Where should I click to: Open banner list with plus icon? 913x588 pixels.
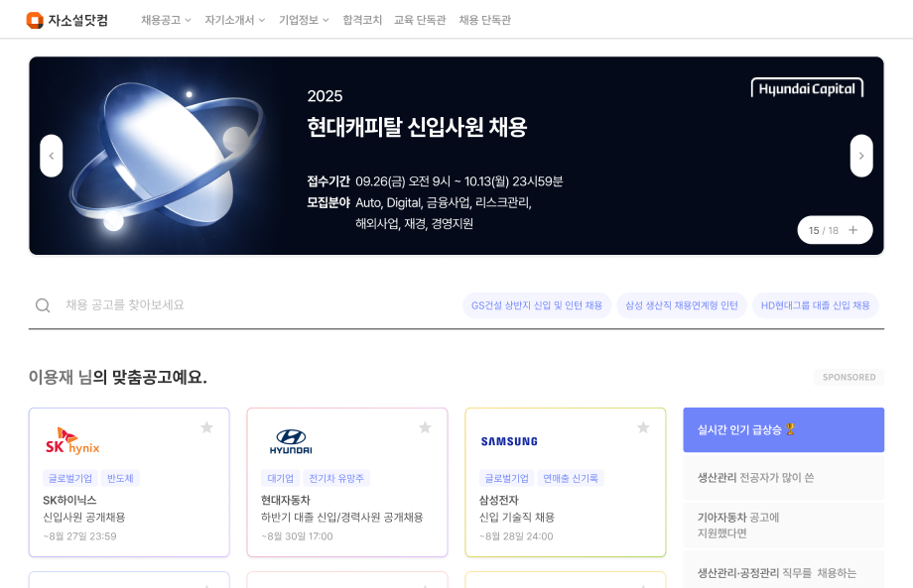tap(852, 230)
